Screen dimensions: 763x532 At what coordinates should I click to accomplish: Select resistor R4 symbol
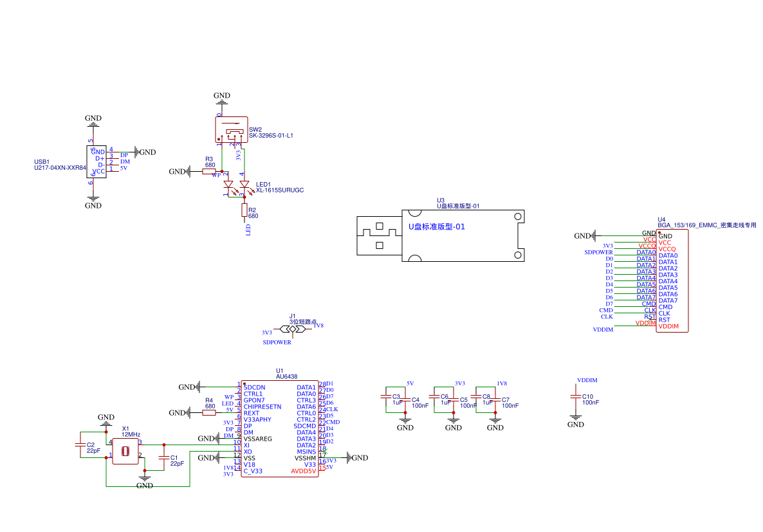coord(208,412)
